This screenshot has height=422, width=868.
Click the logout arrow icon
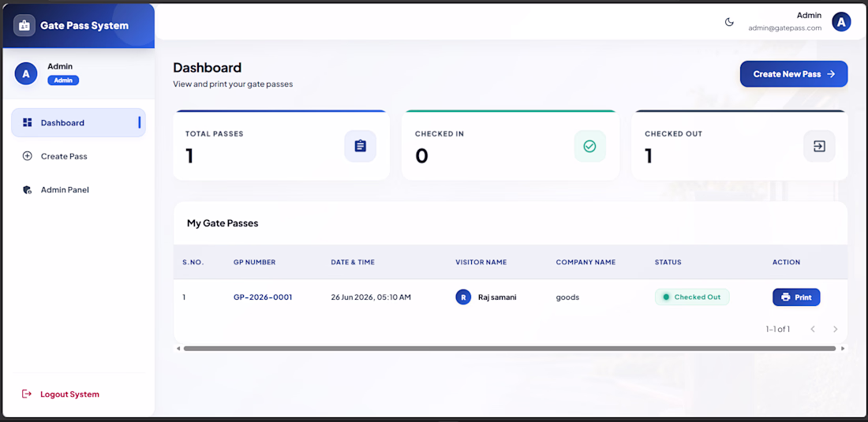(x=27, y=394)
